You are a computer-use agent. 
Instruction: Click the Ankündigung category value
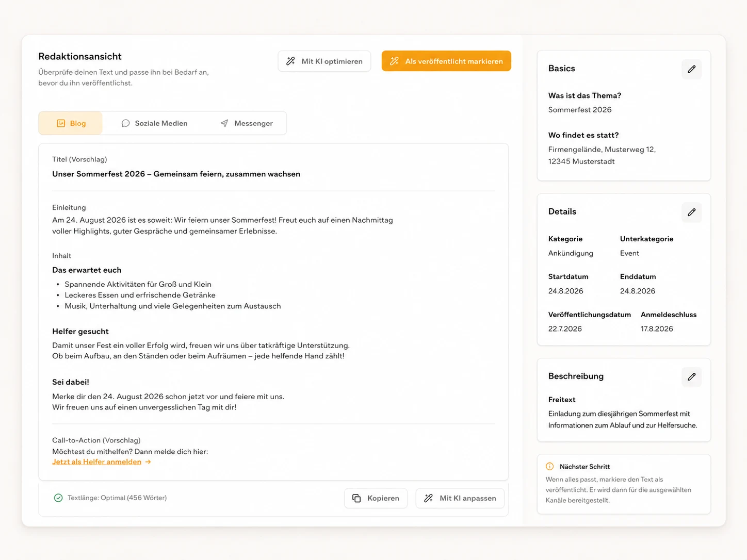571,253
